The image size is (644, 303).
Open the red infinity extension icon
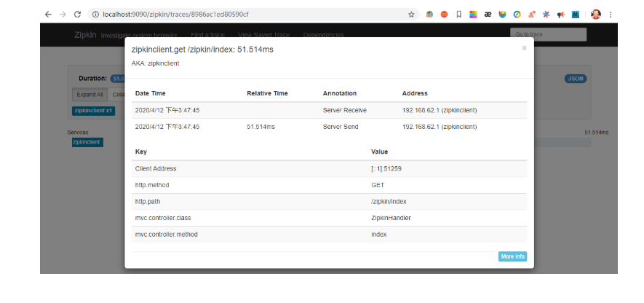coord(444,15)
